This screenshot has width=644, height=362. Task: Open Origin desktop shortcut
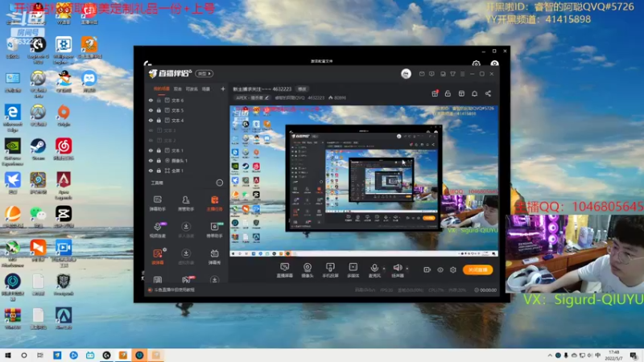point(64,115)
